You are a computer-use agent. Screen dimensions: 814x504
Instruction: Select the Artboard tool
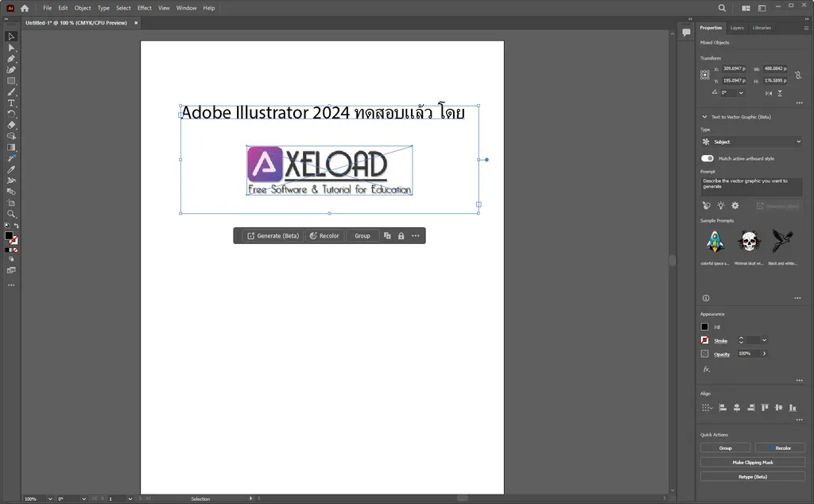[11, 203]
